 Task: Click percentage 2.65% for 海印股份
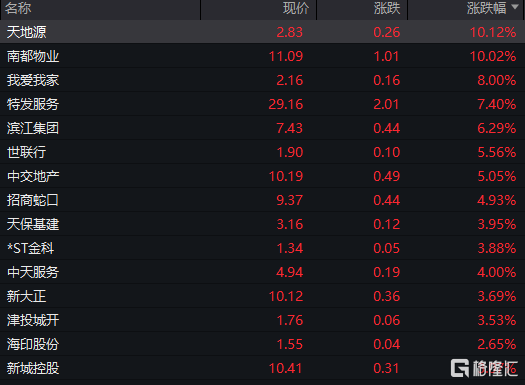point(497,344)
